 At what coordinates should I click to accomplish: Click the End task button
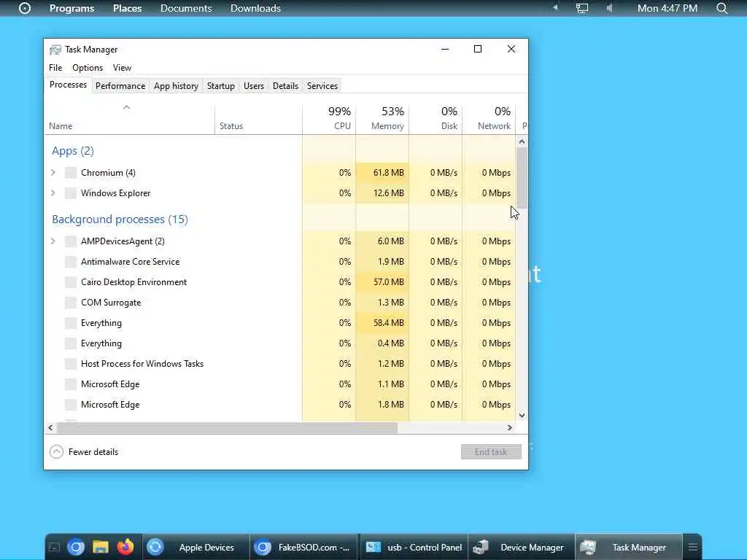point(491,451)
